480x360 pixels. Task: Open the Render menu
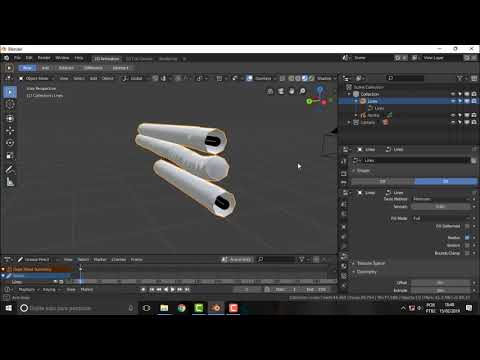(x=44, y=58)
